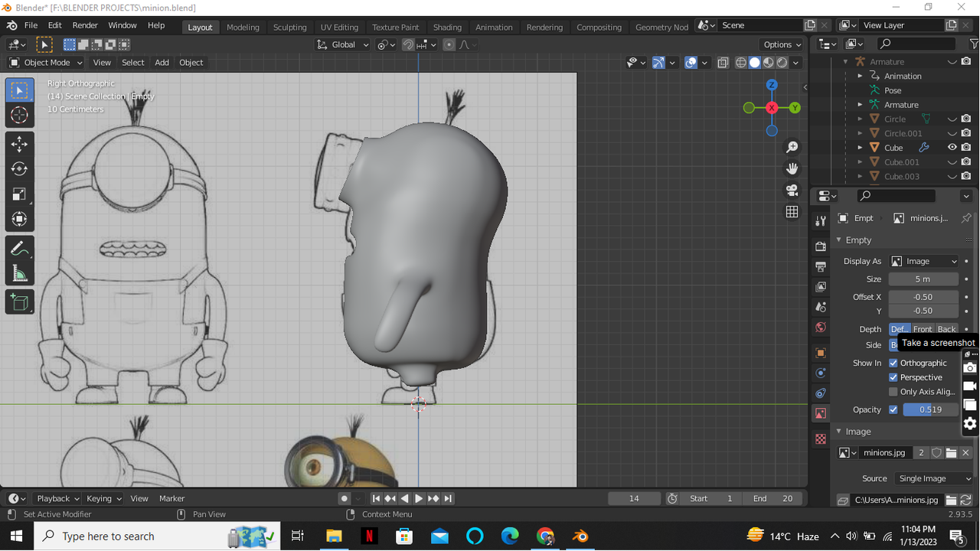The width and height of the screenshot is (980, 551).
Task: Open the Add menu in viewport header
Action: coord(162,63)
